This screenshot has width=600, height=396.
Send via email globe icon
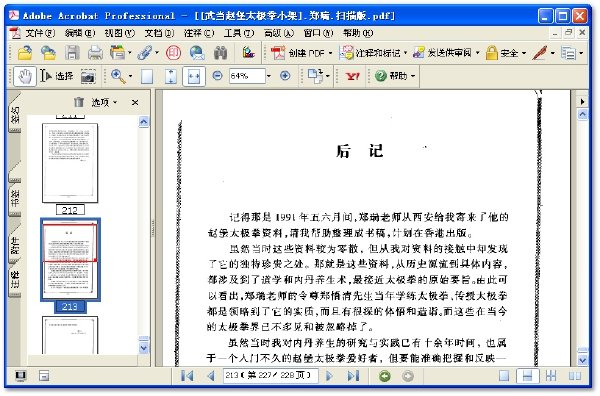[197, 52]
